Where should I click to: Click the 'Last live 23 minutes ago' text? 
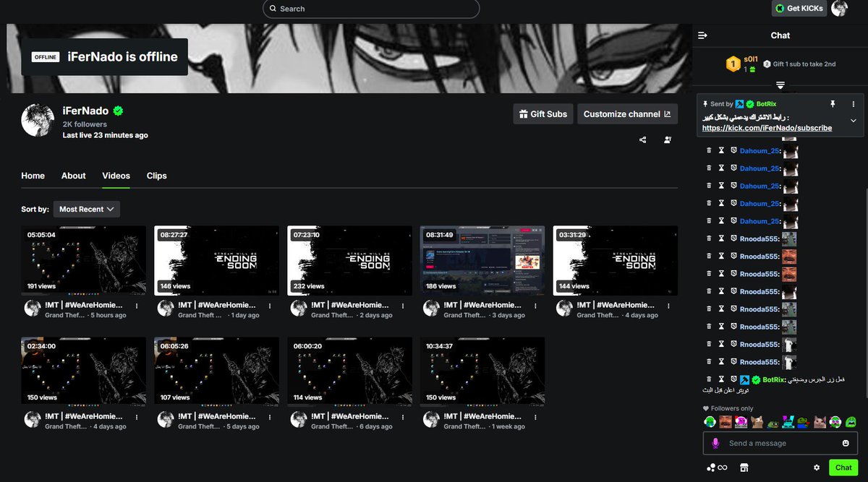click(106, 135)
